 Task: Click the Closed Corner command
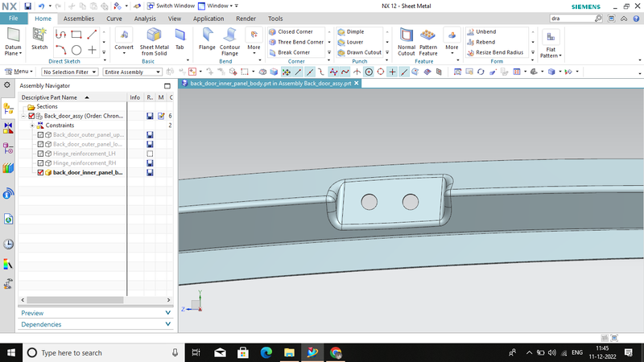coord(291,31)
